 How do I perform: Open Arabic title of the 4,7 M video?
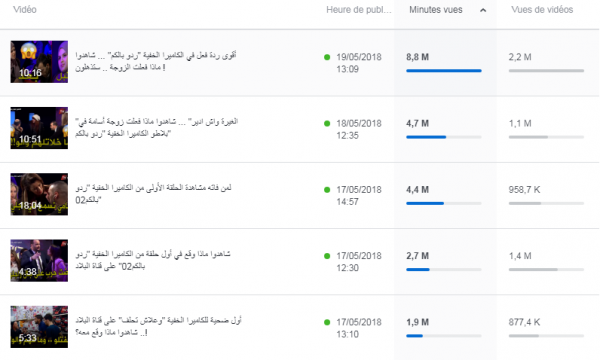(157, 127)
